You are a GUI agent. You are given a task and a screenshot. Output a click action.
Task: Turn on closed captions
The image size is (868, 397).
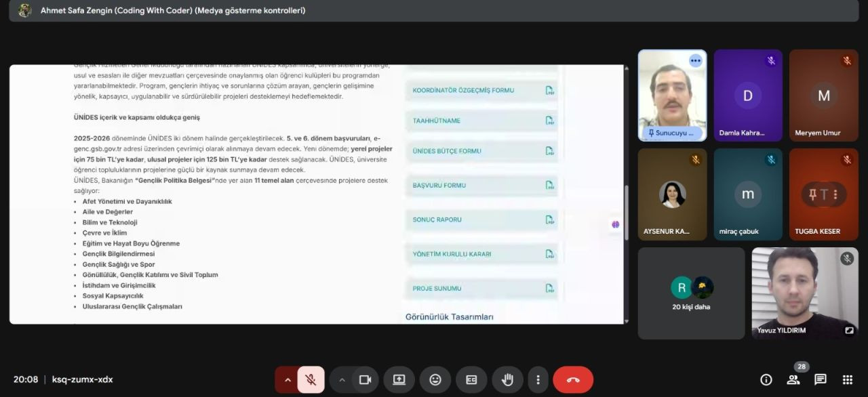pos(471,380)
